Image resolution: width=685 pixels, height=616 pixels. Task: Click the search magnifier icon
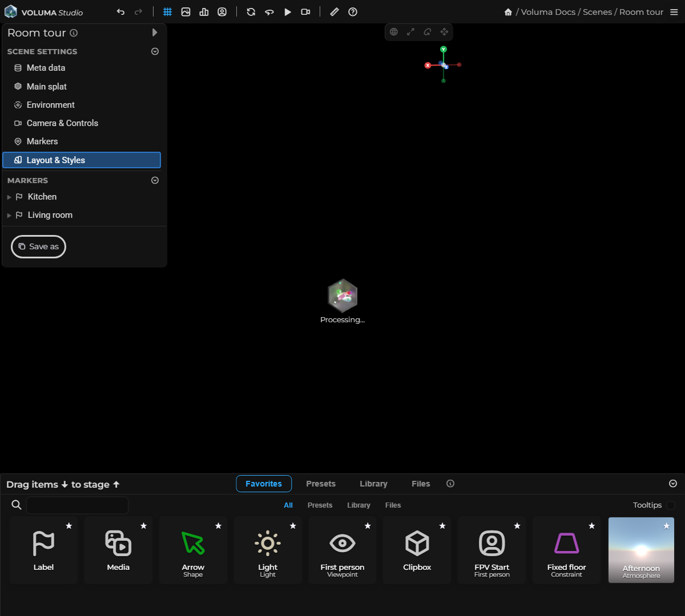coord(17,505)
